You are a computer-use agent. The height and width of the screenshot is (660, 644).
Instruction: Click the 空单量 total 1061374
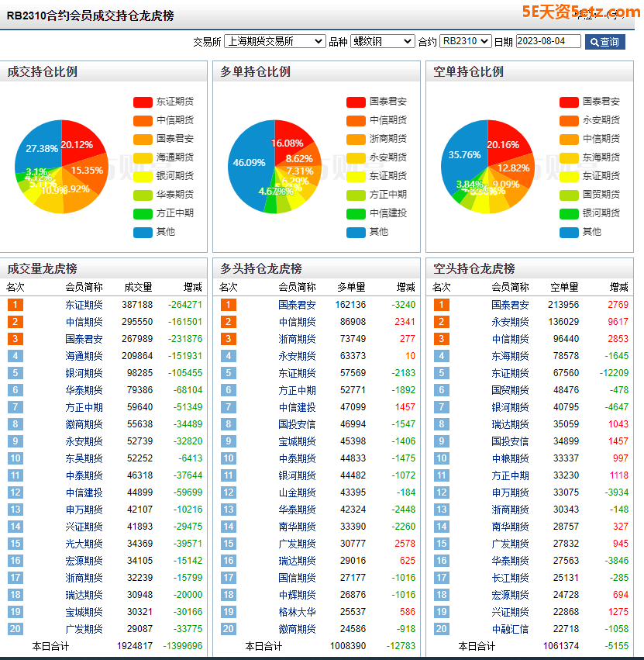[561, 646]
